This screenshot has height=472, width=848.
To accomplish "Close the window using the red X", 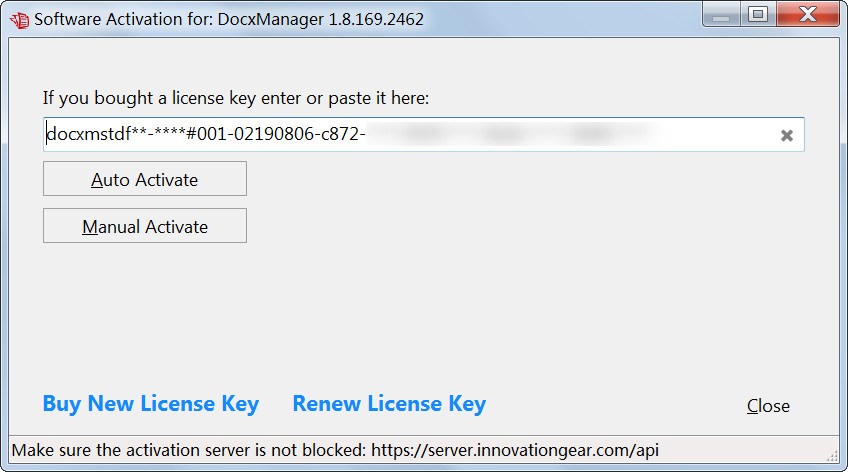I will pos(808,14).
